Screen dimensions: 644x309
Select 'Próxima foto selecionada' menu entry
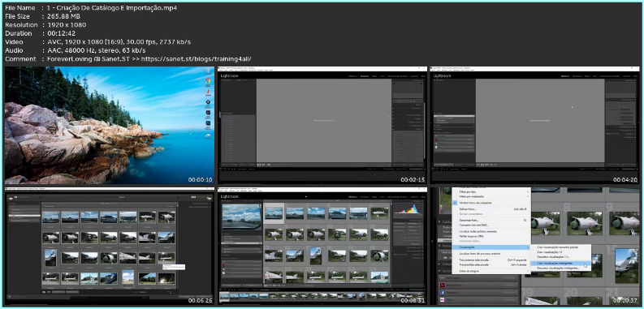click(474, 264)
